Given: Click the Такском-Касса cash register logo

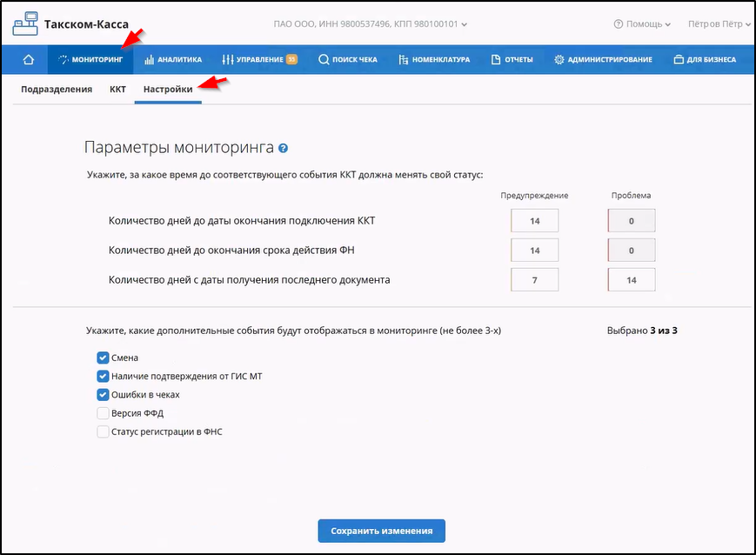Looking at the screenshot, I should click(x=25, y=23).
